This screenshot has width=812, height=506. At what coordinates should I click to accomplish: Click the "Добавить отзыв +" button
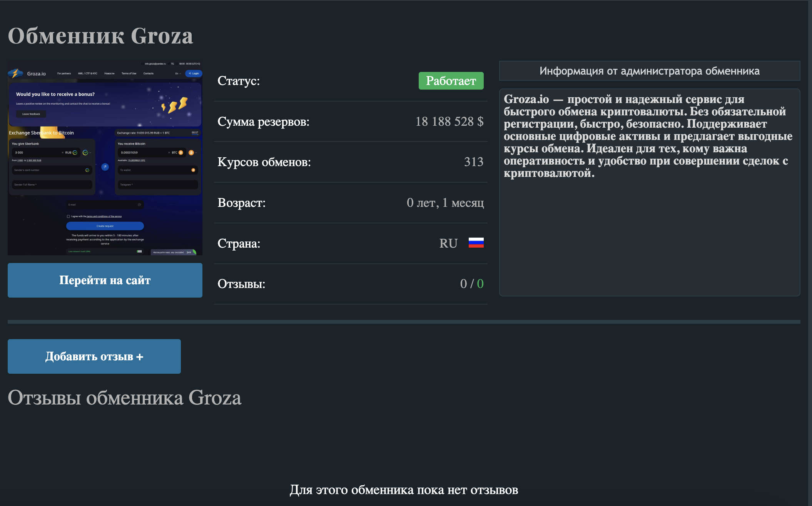point(94,356)
